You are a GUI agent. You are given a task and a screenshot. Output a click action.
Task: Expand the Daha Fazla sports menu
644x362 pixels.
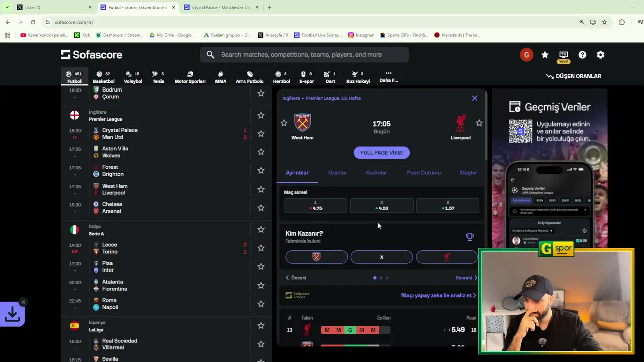click(x=388, y=77)
